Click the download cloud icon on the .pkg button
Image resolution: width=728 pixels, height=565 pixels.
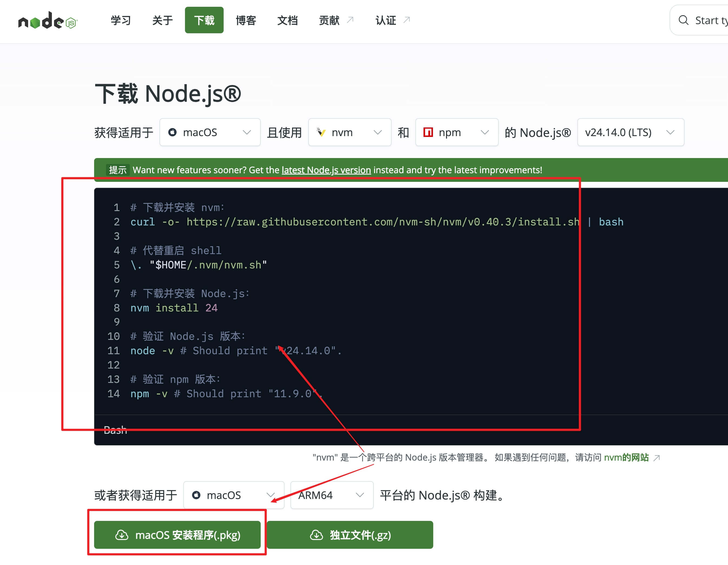(x=122, y=535)
